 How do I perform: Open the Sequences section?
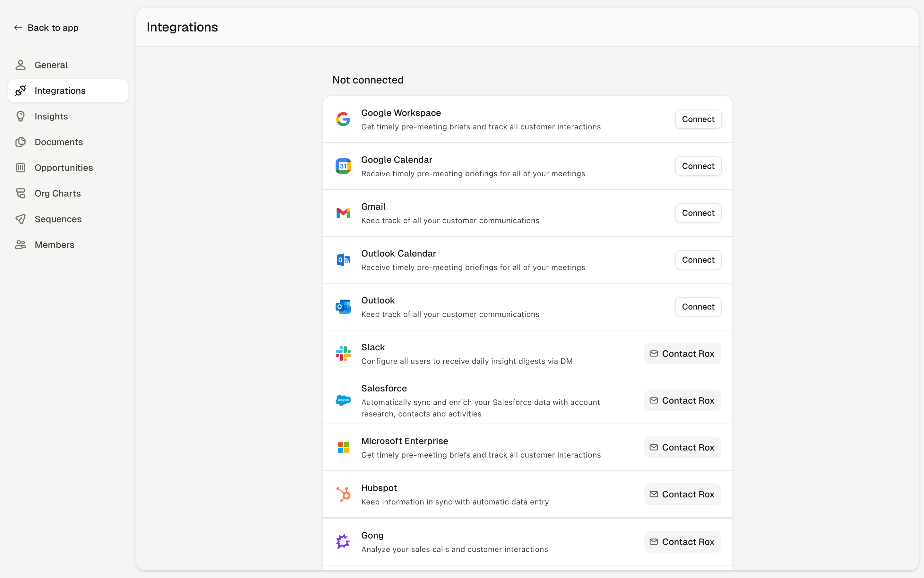point(68,219)
